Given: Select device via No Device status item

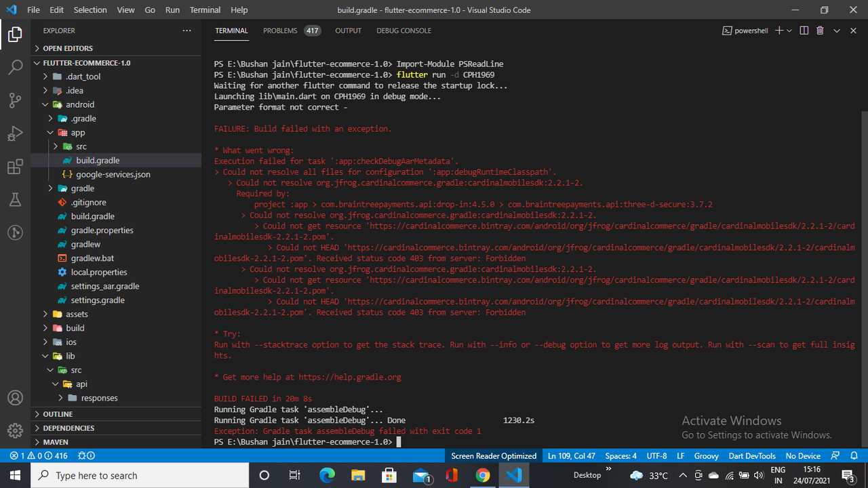Looking at the screenshot, I should tap(803, 456).
